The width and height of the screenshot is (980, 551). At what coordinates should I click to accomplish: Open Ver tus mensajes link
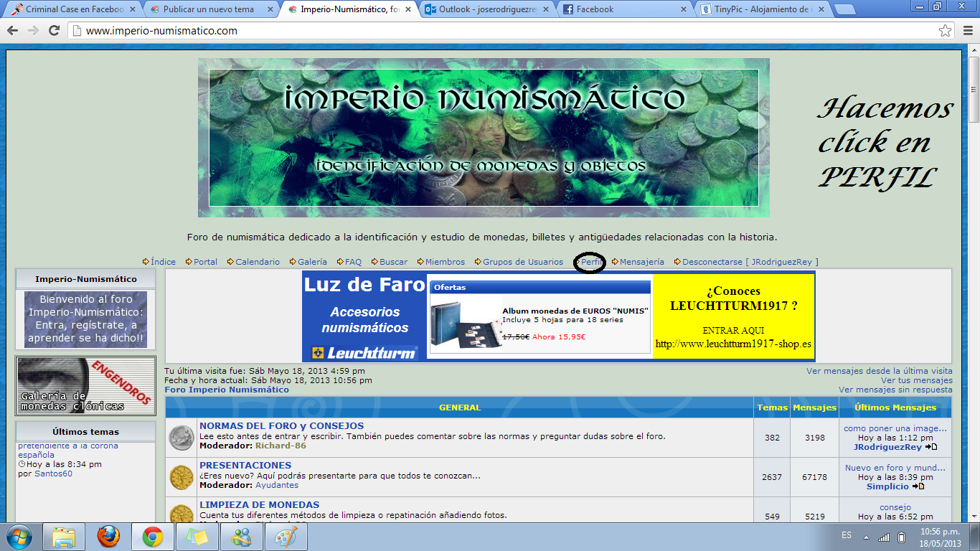coord(917,380)
